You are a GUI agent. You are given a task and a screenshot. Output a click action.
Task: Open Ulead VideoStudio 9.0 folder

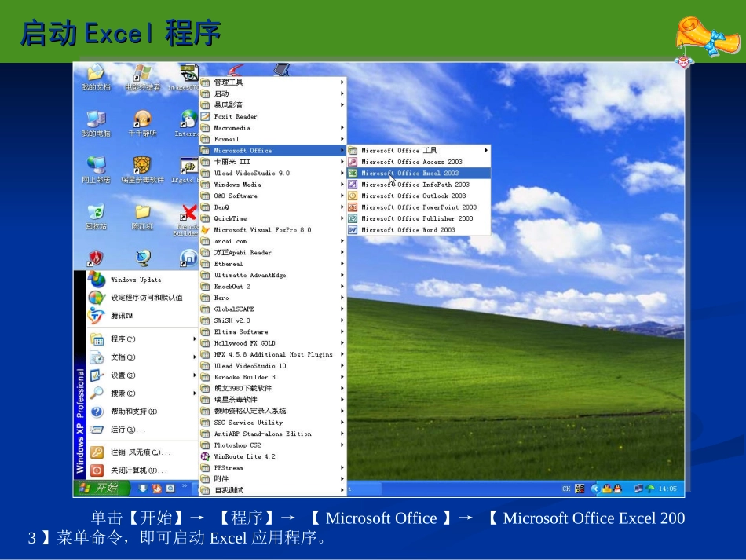click(x=272, y=174)
